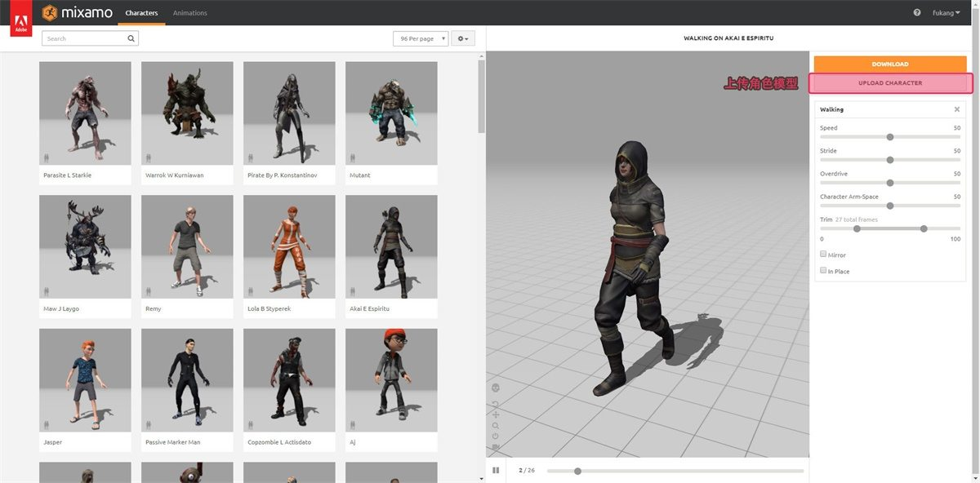
Task: Select the zoom magnifier icon in viewer
Action: coord(495,425)
